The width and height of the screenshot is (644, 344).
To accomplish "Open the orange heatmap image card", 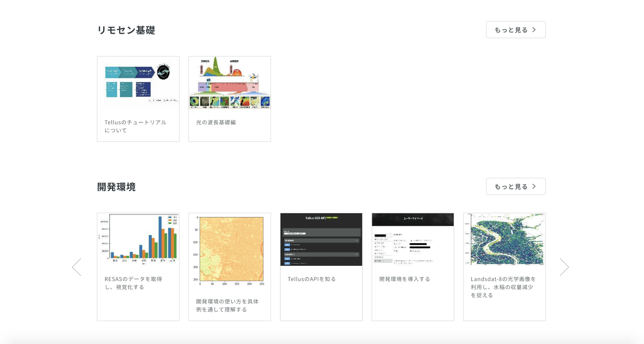I will click(230, 251).
